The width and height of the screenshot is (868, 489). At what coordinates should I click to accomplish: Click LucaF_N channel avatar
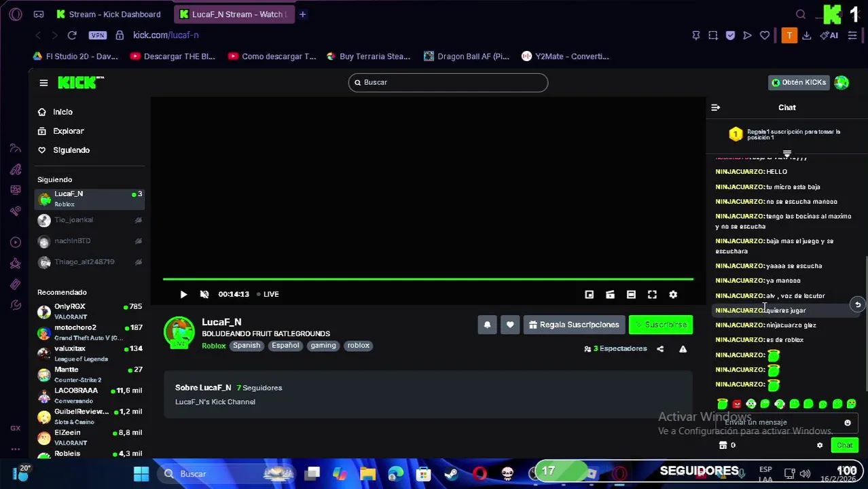coord(179,333)
